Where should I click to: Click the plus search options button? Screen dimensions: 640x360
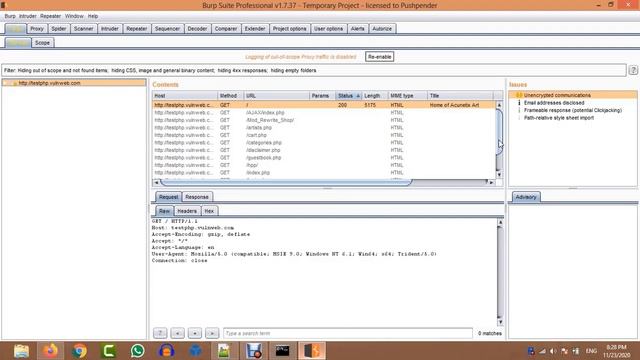coord(195,333)
